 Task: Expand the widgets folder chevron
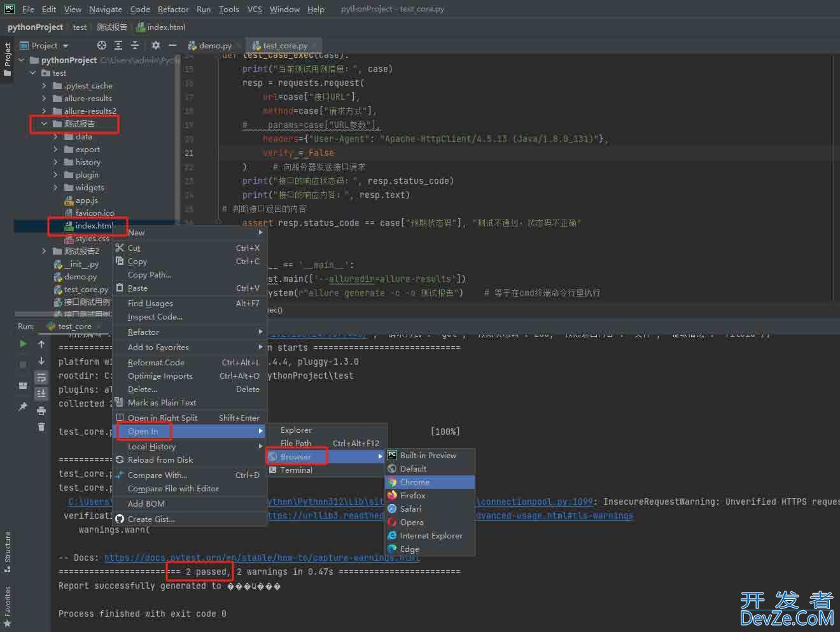coord(55,188)
